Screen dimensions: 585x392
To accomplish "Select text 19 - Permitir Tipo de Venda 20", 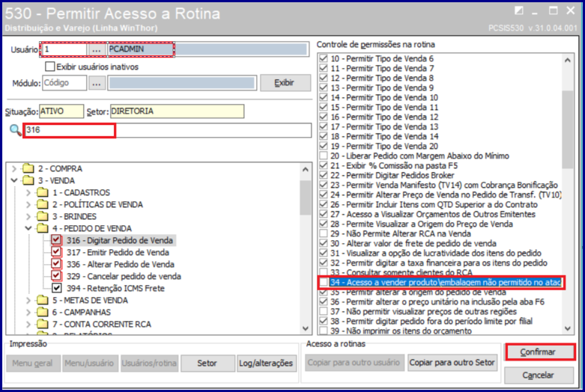I will click(x=384, y=146).
